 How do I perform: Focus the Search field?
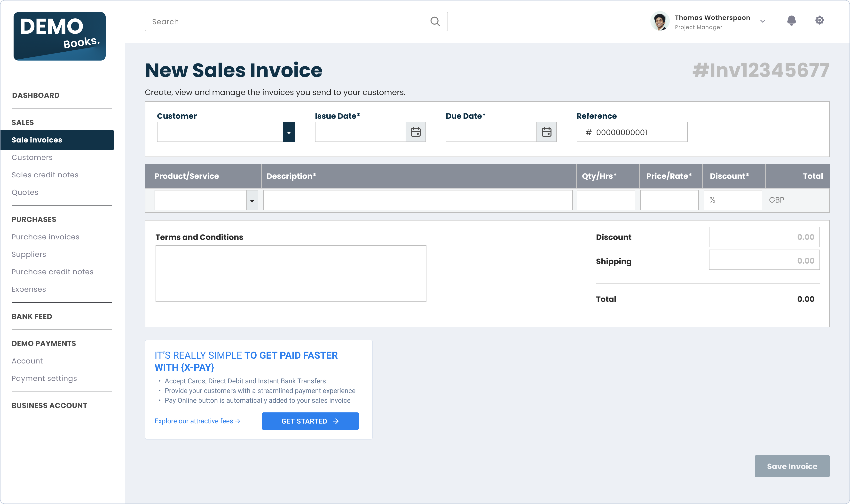point(296,21)
